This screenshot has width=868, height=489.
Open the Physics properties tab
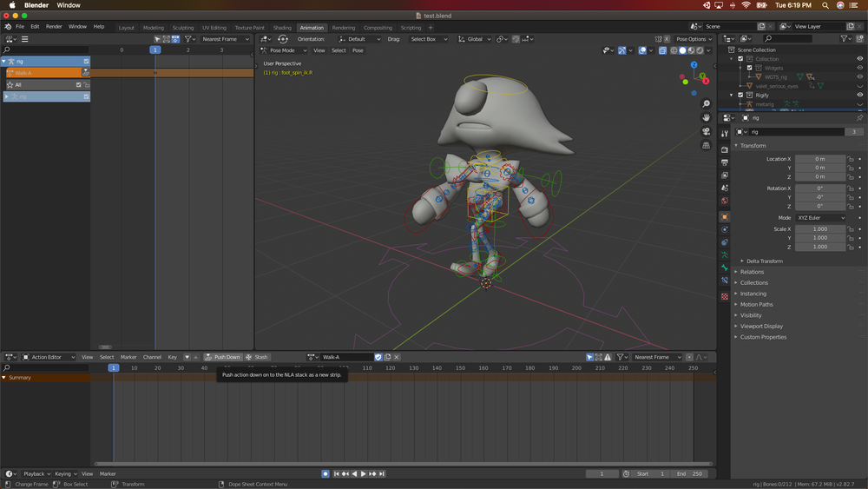tap(725, 229)
